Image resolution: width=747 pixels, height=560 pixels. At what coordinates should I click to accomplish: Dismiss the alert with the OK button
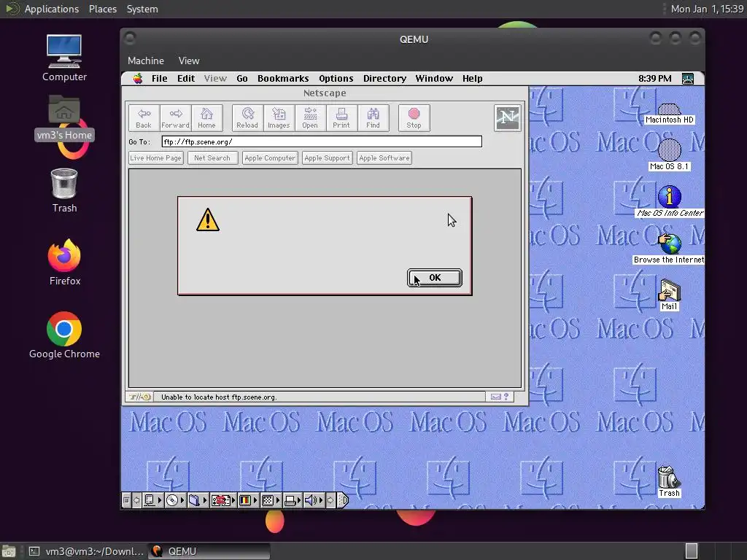click(x=435, y=278)
